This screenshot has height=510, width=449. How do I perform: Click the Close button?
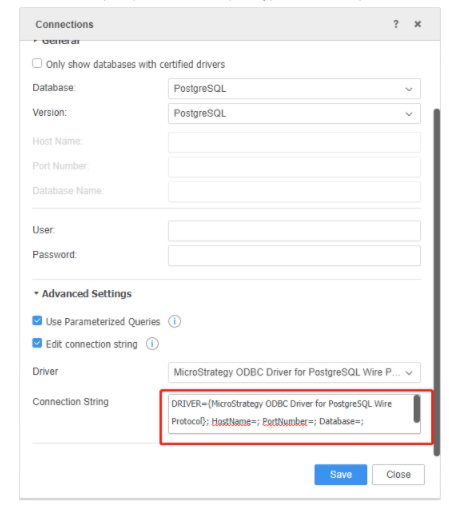pos(398,474)
